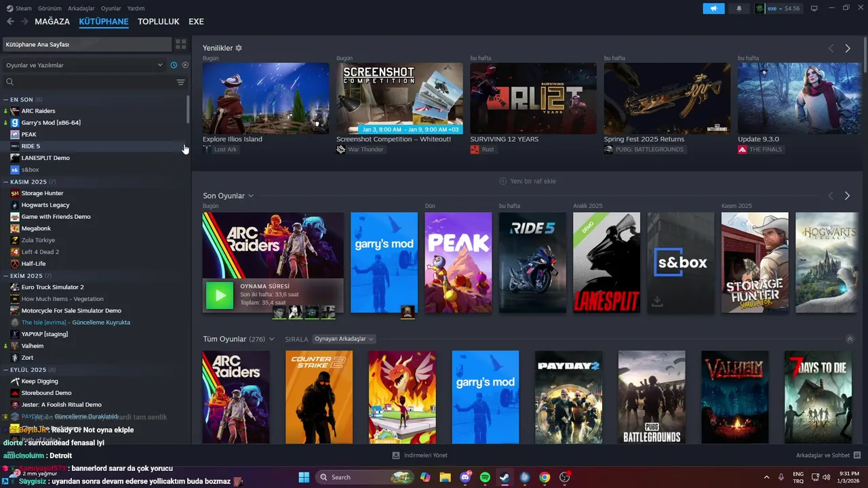
Task: Switch to Big Picture mode monitor icon
Action: tap(814, 9)
